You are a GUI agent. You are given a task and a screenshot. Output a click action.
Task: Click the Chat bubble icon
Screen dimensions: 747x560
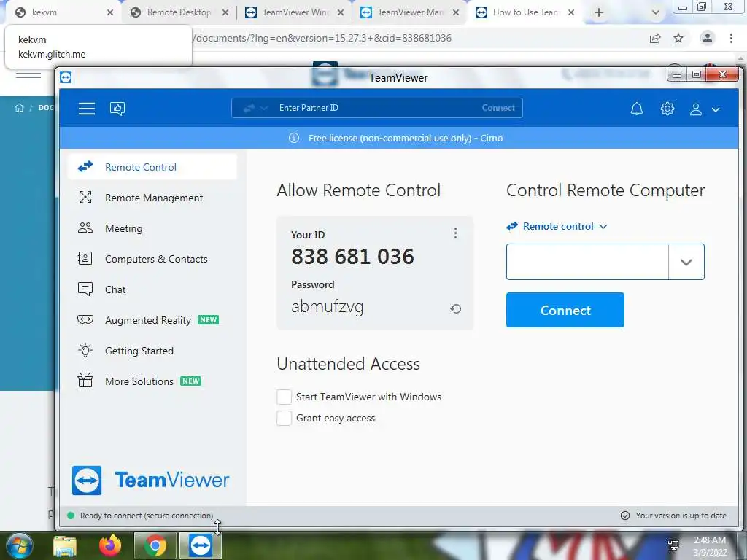pyautogui.click(x=85, y=289)
